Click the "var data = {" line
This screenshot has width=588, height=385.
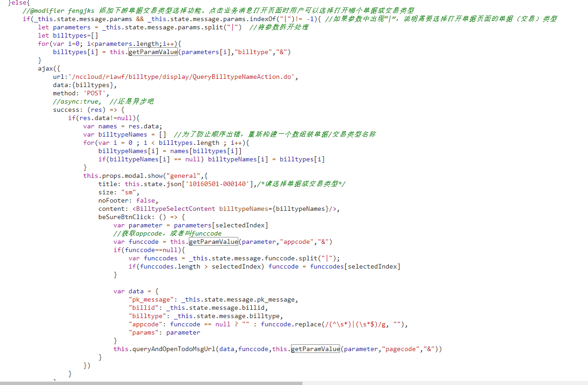(136, 291)
